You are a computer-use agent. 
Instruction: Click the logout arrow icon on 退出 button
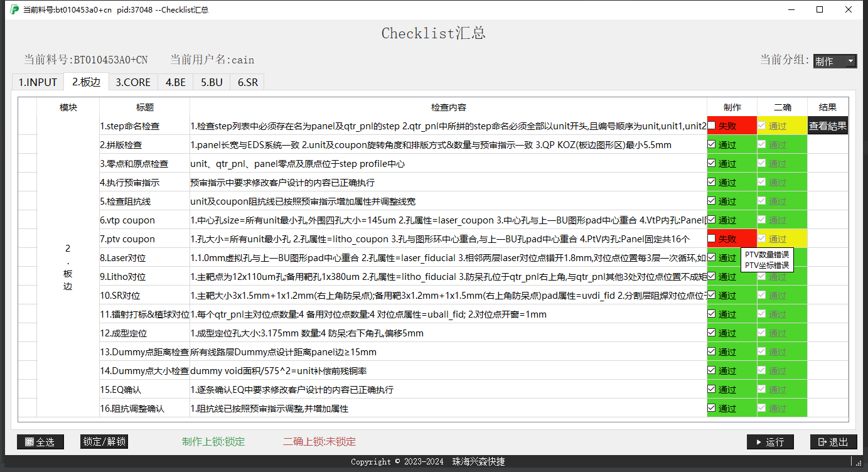click(823, 442)
